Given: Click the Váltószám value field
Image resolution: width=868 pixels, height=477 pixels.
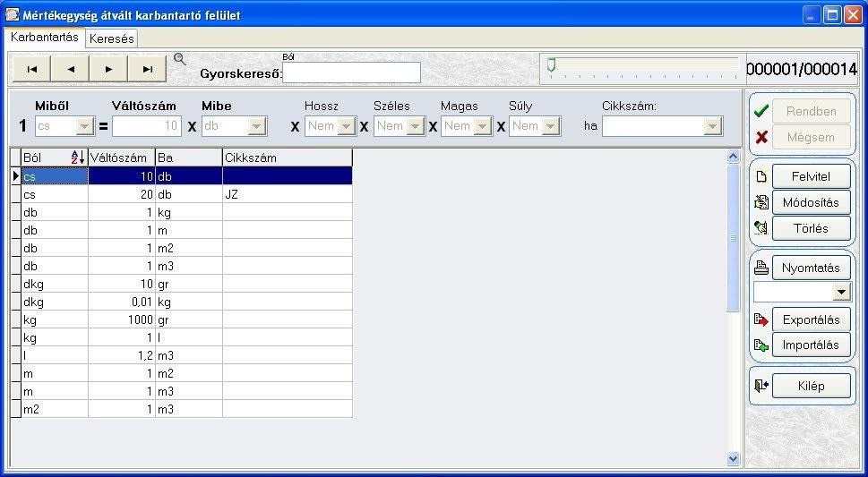Looking at the screenshot, I should [x=147, y=126].
